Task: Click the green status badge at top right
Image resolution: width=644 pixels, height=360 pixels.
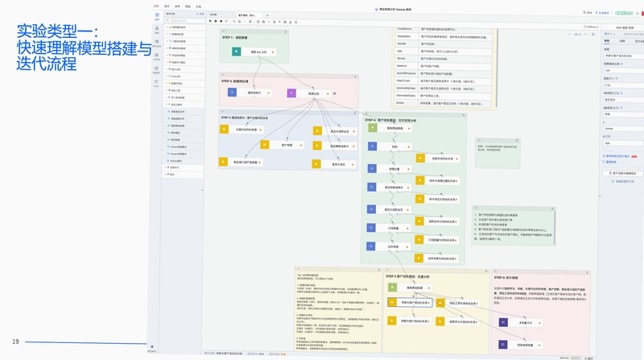Action: (x=624, y=13)
